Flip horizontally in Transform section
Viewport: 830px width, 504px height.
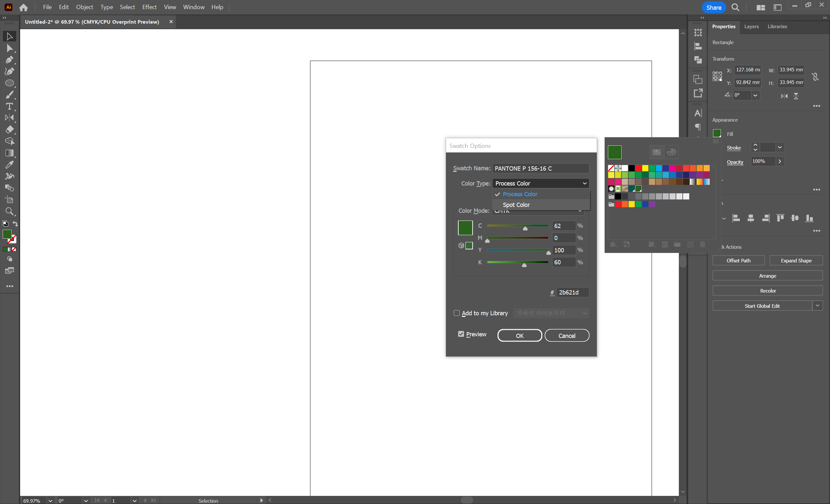(784, 96)
